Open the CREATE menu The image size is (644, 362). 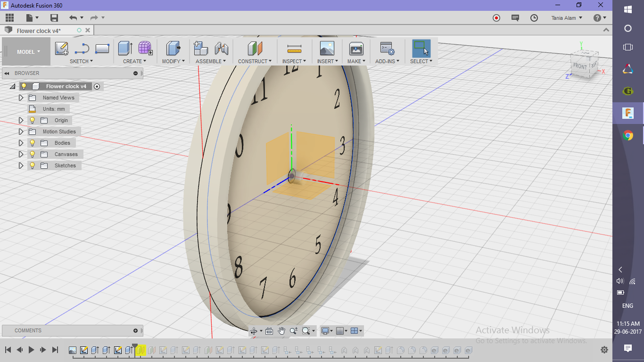(134, 61)
